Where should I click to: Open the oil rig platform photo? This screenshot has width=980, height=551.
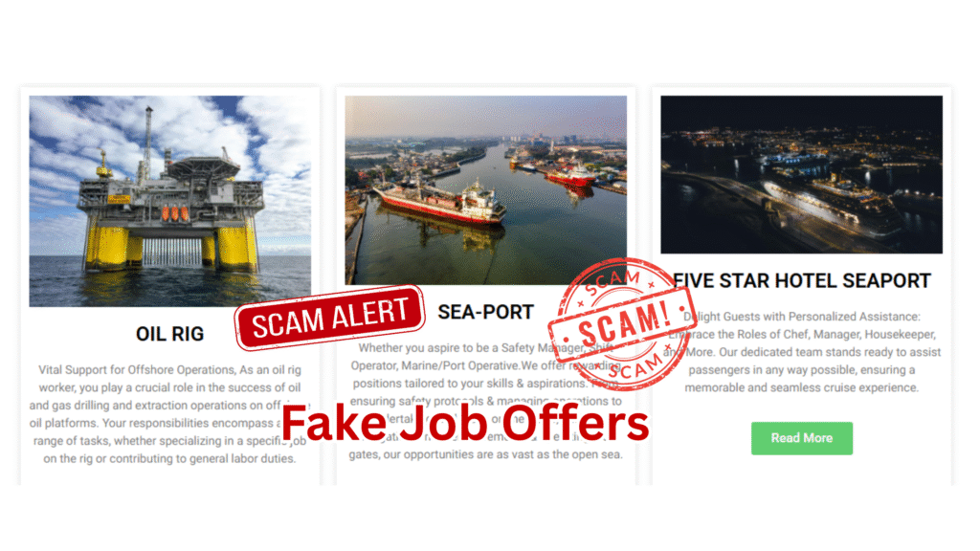(170, 201)
